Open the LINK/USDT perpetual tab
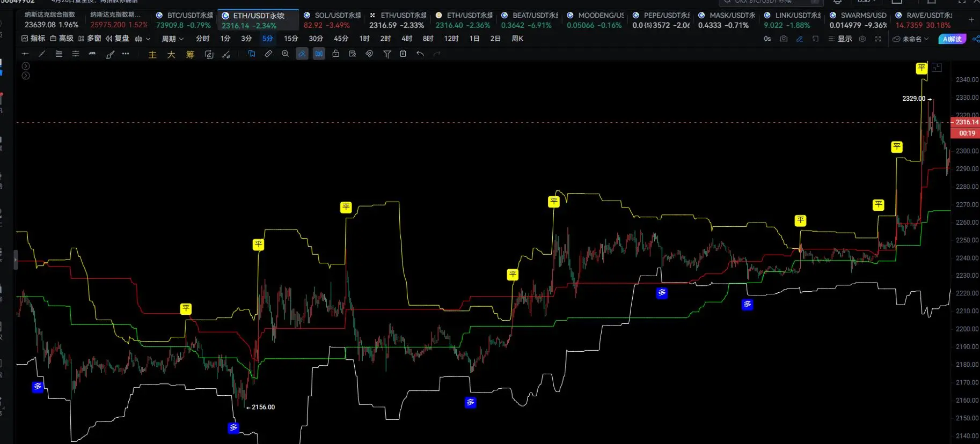The image size is (980, 444). coord(792,20)
